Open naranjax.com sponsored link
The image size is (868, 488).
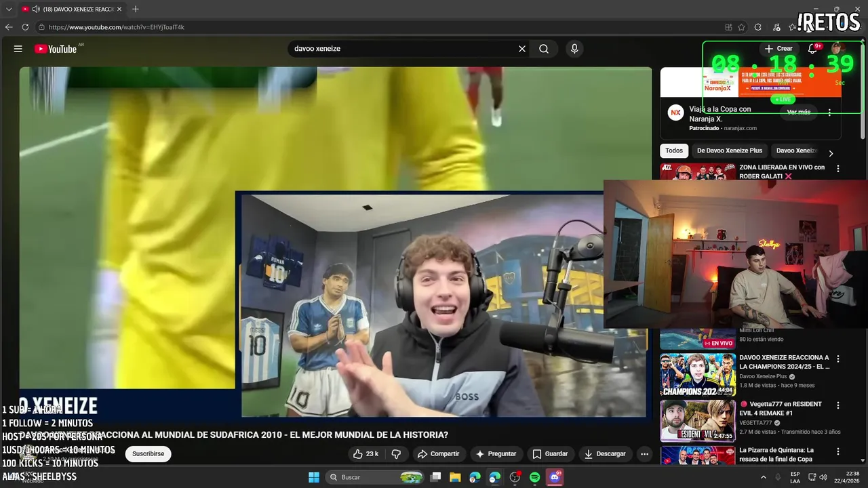point(740,128)
